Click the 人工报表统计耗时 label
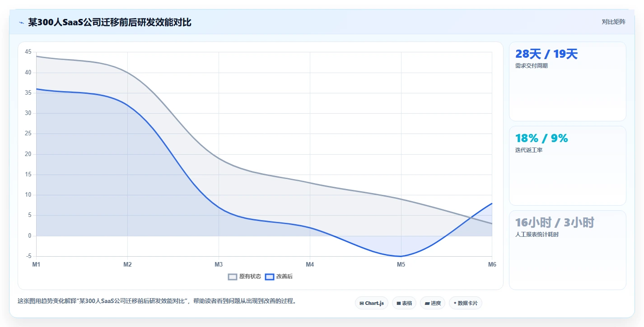The width and height of the screenshot is (644, 327). click(537, 235)
